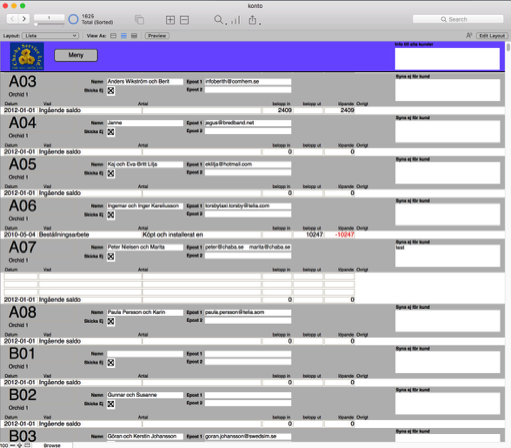Go to previous record arrow
Viewport: 511px width, 448px height.
click(12, 19)
